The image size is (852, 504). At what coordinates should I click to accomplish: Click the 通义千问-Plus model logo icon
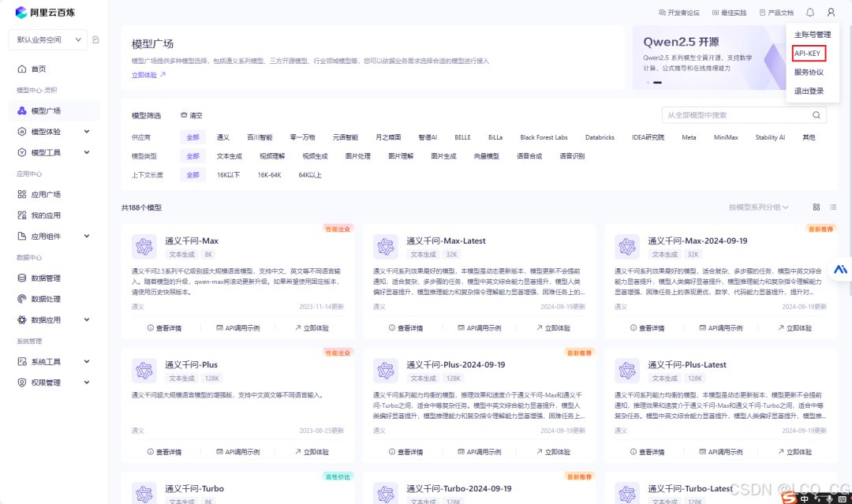[144, 371]
